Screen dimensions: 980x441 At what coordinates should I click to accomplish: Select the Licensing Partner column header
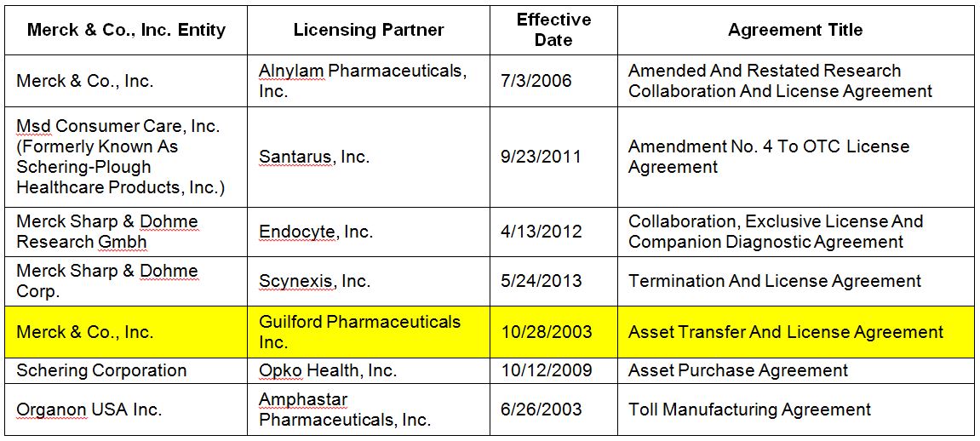369,31
